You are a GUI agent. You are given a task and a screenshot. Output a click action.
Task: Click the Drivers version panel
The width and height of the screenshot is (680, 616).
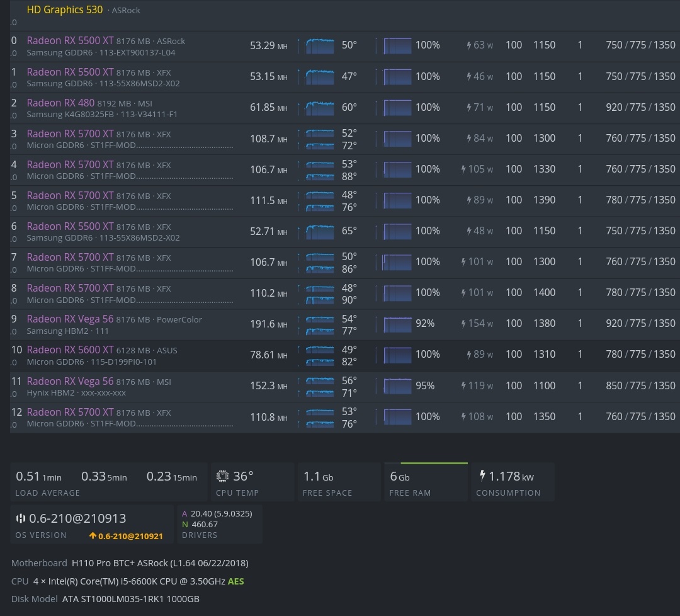(218, 523)
